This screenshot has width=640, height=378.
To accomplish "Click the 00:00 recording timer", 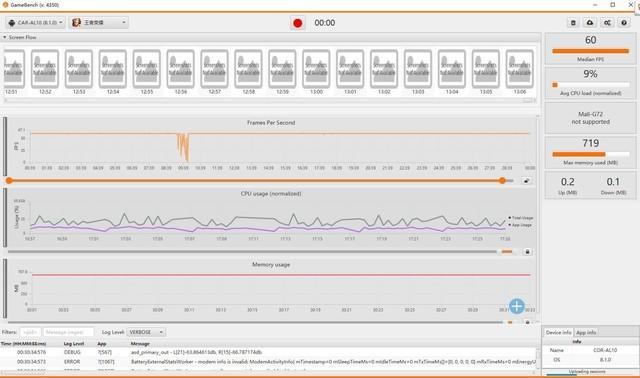I will [324, 23].
